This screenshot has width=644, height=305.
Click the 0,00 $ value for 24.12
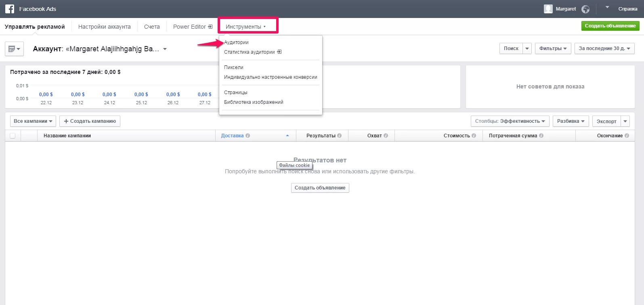coord(109,95)
